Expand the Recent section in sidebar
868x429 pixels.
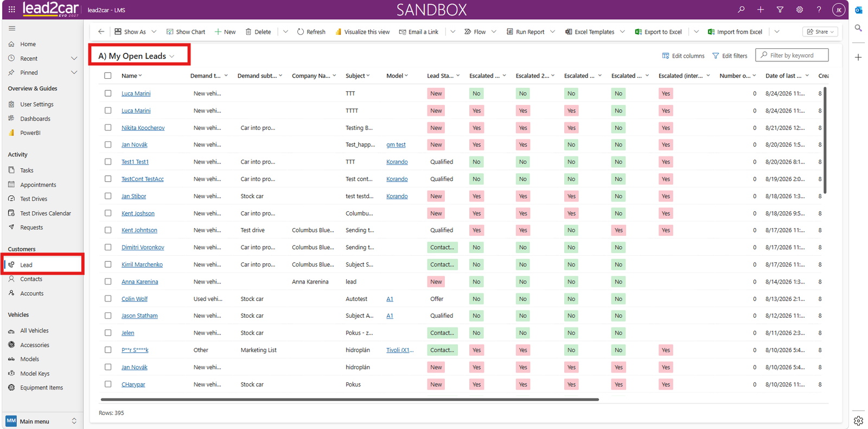(74, 58)
